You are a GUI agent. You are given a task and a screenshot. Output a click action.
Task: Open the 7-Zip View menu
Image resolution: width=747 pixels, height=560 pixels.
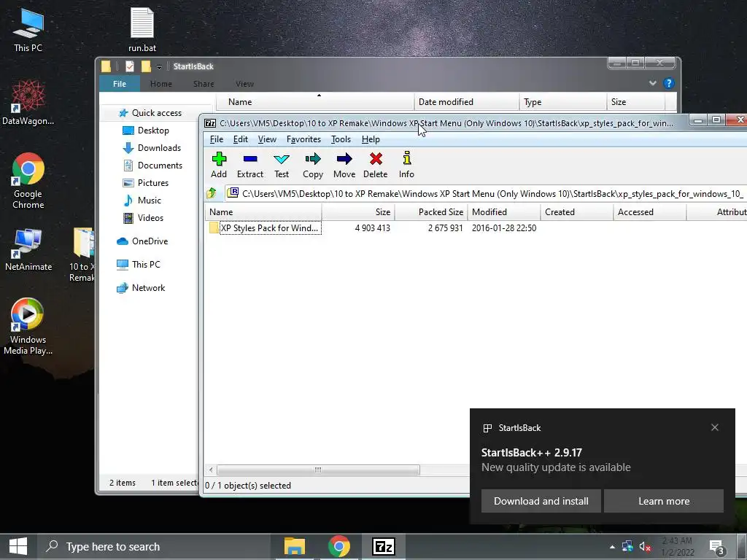(x=267, y=139)
